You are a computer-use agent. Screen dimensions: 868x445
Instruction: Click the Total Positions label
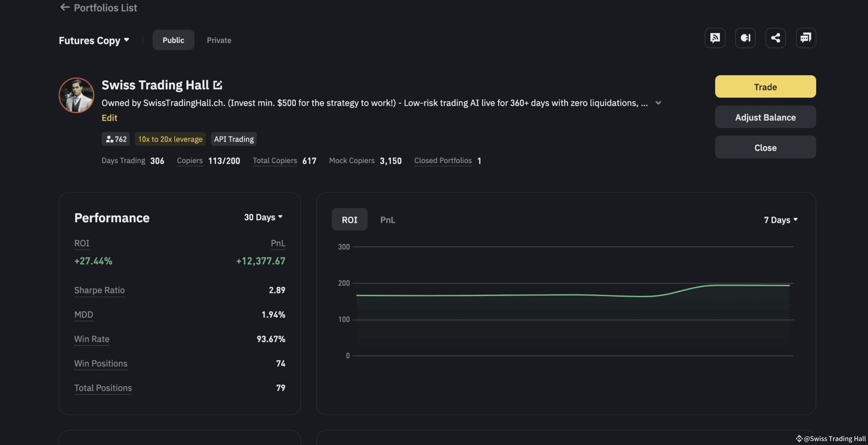pos(103,388)
